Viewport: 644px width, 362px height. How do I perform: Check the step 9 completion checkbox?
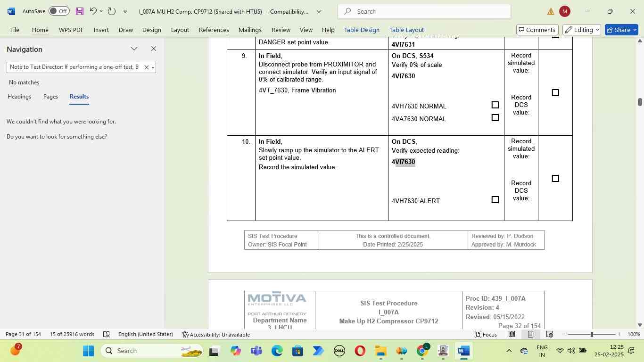555,93
